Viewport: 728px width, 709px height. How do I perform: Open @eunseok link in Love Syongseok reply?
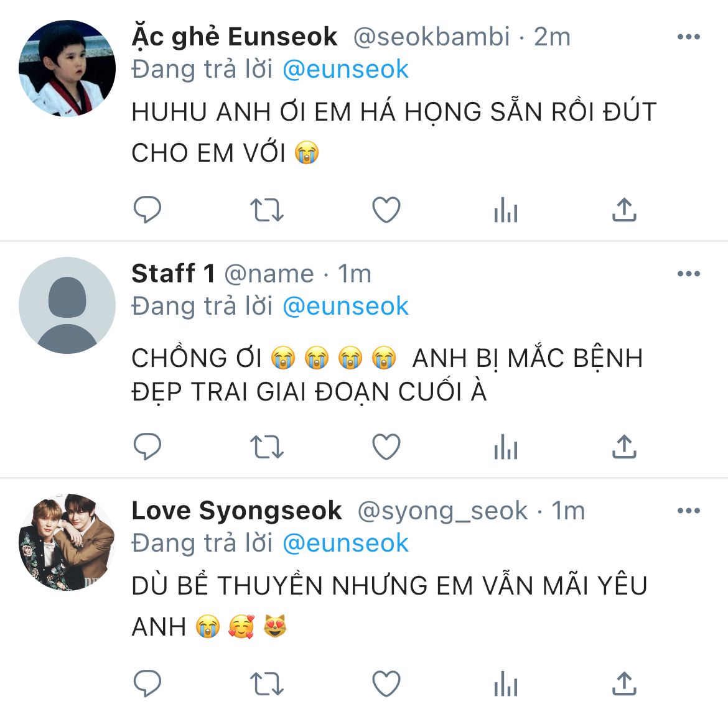(345, 543)
